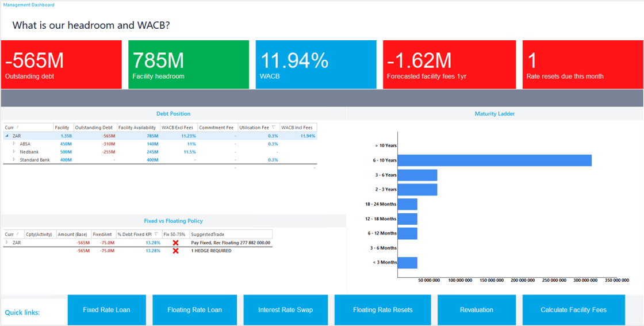Viewport: 644px width, 326px height.
Task: Click ZAR WACB Incl Fees 11.94% cell
Action: click(308, 136)
